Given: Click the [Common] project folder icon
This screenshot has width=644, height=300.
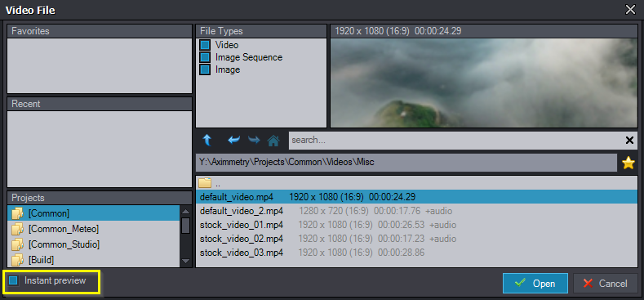Looking at the screenshot, I should click(18, 213).
